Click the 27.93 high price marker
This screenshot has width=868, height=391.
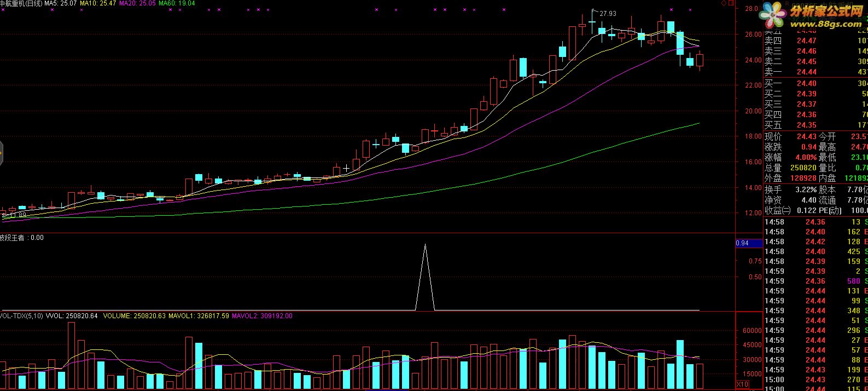pyautogui.click(x=608, y=14)
